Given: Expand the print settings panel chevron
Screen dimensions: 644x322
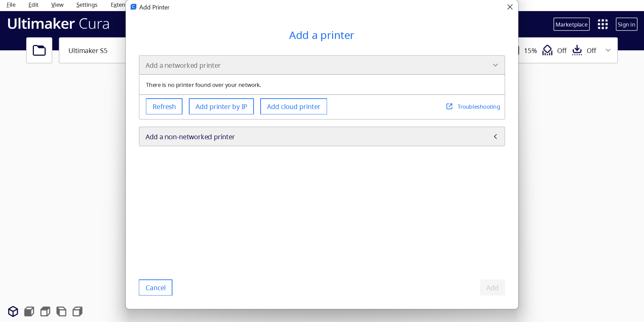Looking at the screenshot, I should point(608,50).
